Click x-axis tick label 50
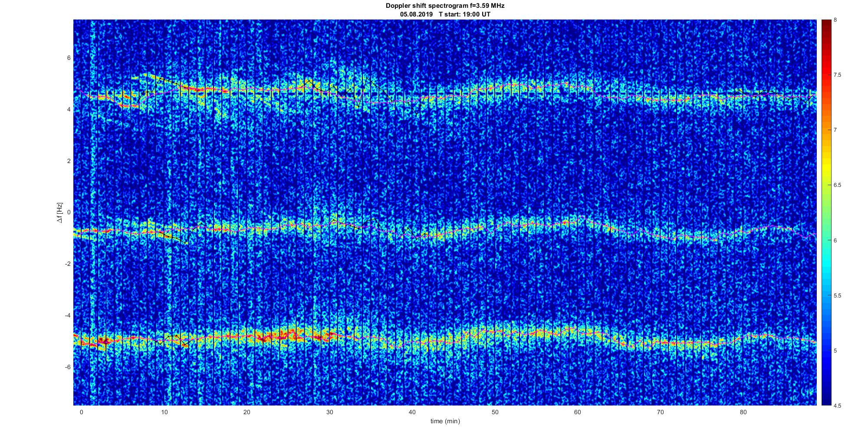The height and width of the screenshot is (435, 868). [495, 412]
